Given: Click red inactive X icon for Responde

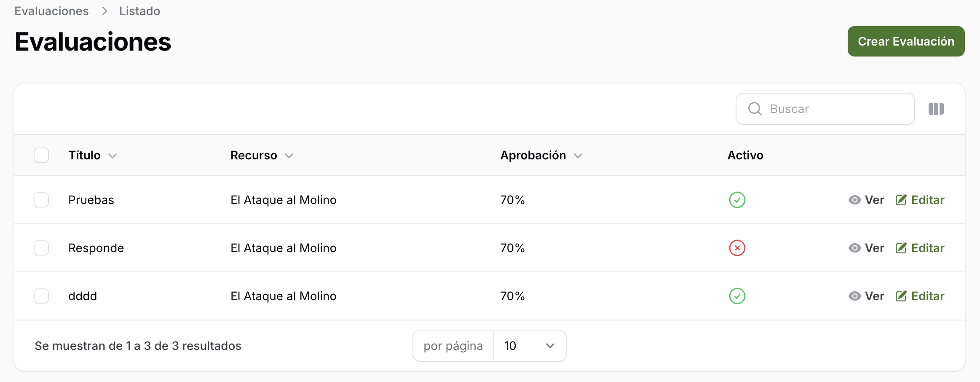Looking at the screenshot, I should click(737, 248).
